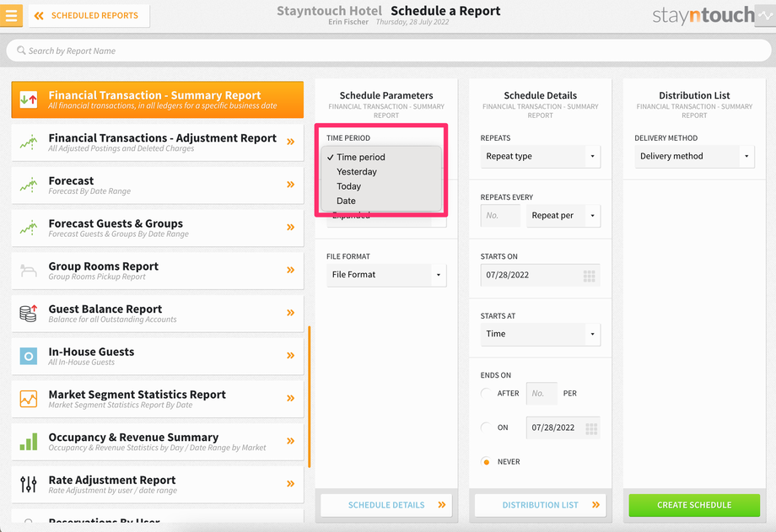The height and width of the screenshot is (532, 776).
Task: Open the Forecast report
Action: [x=158, y=185]
